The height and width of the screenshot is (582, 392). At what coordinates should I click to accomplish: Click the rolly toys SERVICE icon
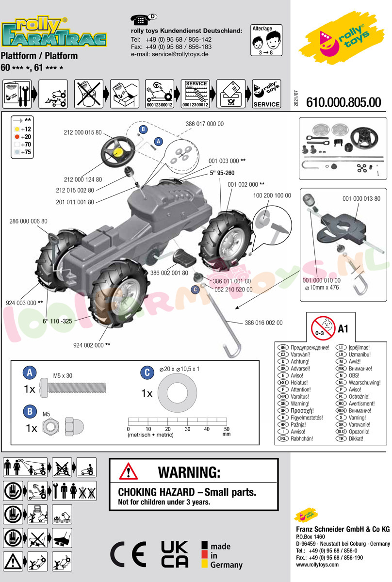266,94
